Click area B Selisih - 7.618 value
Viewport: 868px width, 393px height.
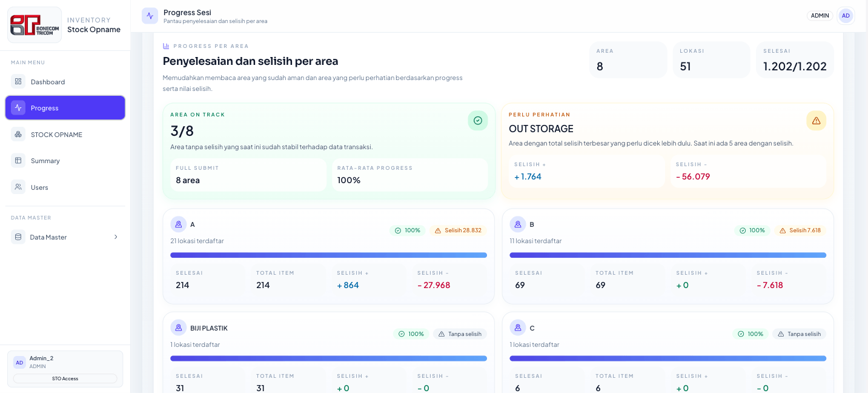[x=770, y=285]
